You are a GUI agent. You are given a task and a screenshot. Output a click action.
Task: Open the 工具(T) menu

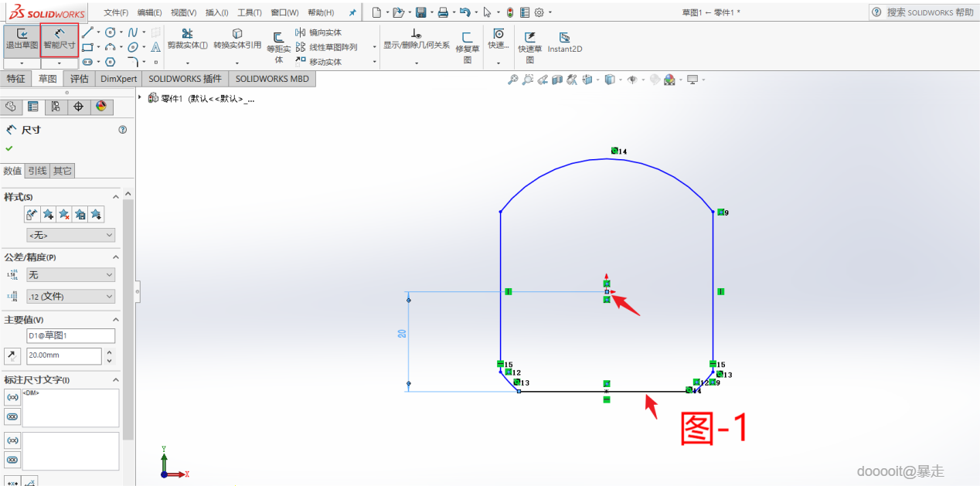[x=249, y=12]
